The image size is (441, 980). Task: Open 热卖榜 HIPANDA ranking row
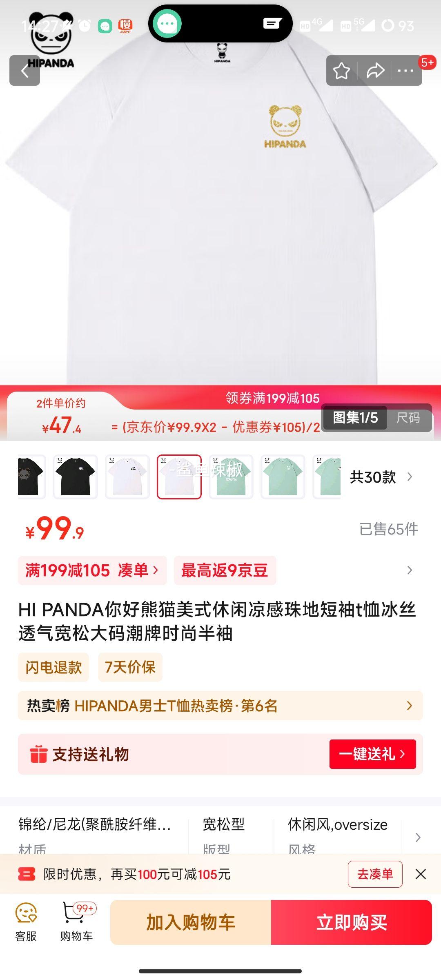pyautogui.click(x=220, y=706)
